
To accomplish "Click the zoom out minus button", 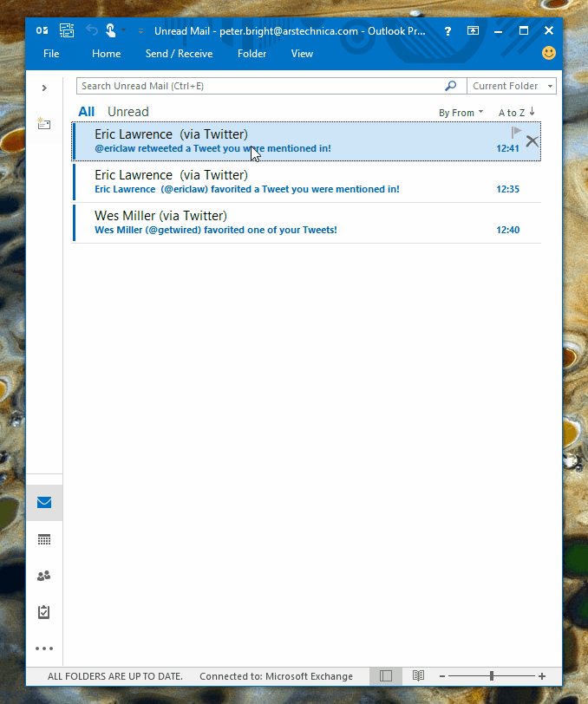I will [x=442, y=676].
